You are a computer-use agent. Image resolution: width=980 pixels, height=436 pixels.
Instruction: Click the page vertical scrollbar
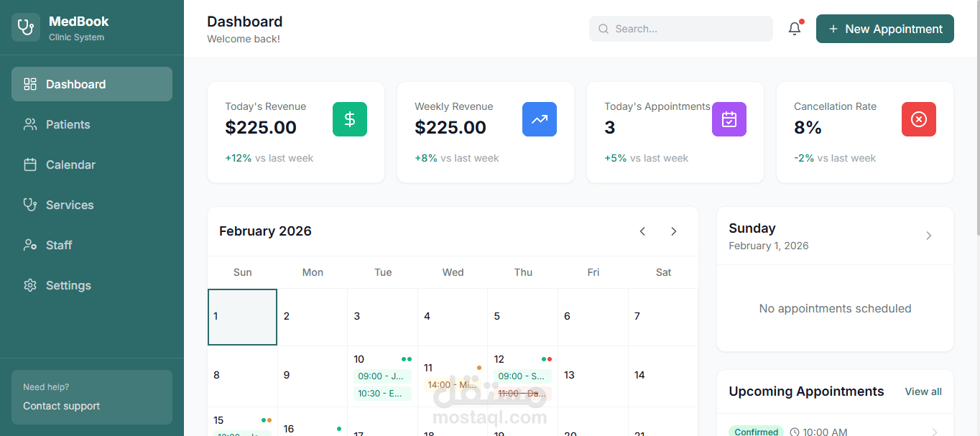(977, 119)
